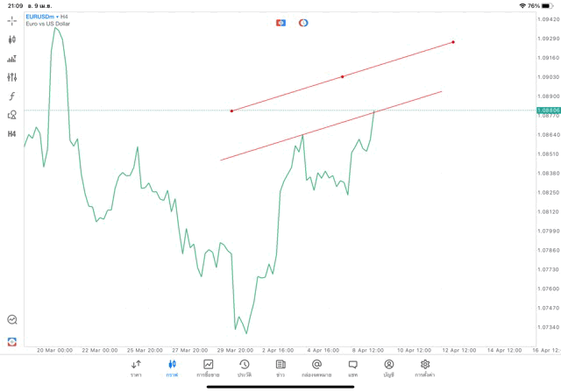Tap the red-blue circular trade icon
Image resolution: width=561 pixels, height=392 pixels.
pos(303,22)
